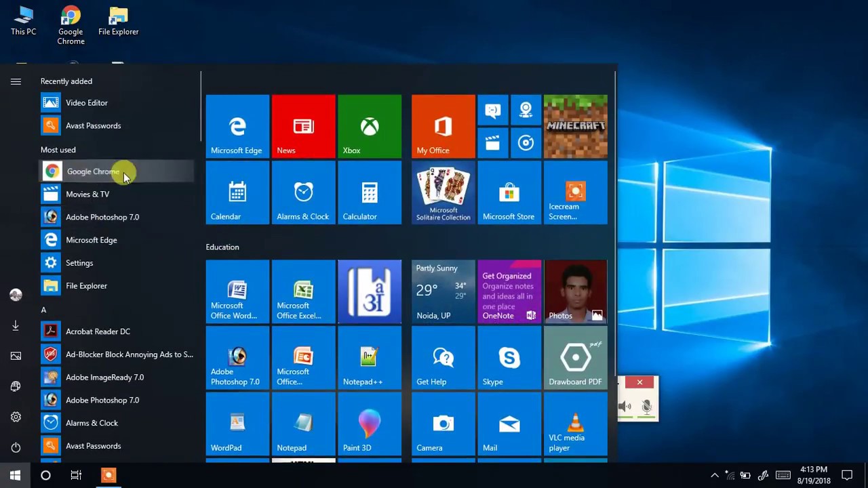Expand the Start menu hamburger navigation
This screenshot has height=488, width=868.
click(x=16, y=82)
